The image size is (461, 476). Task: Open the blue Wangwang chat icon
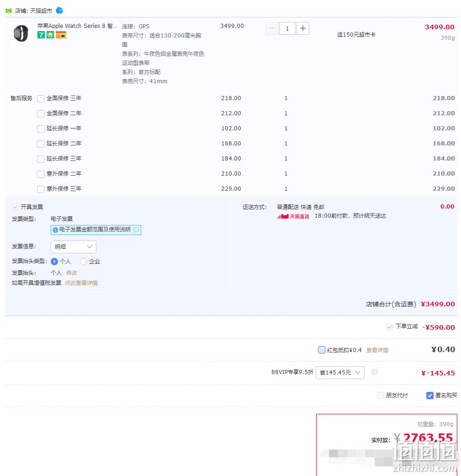coord(59,11)
